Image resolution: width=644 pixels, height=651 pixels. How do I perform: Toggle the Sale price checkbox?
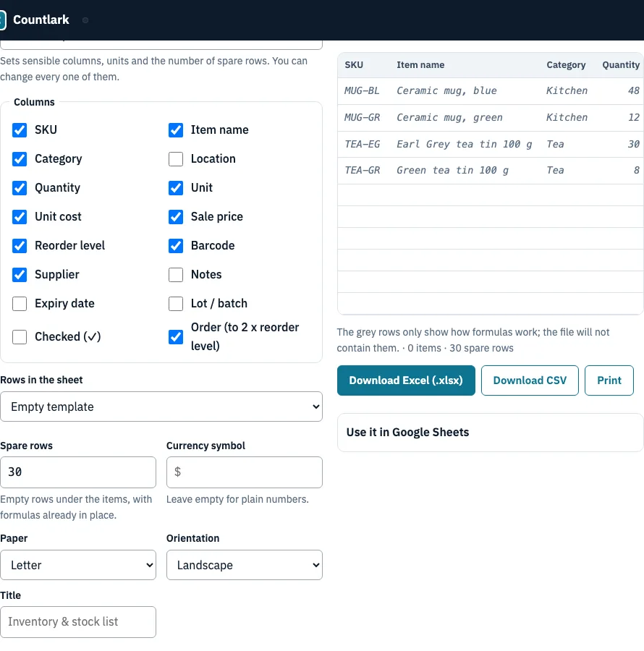click(176, 217)
